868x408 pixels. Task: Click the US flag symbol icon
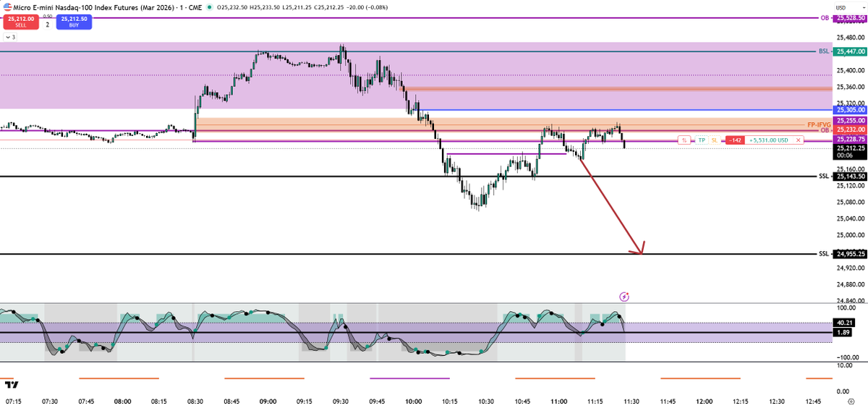click(x=7, y=7)
